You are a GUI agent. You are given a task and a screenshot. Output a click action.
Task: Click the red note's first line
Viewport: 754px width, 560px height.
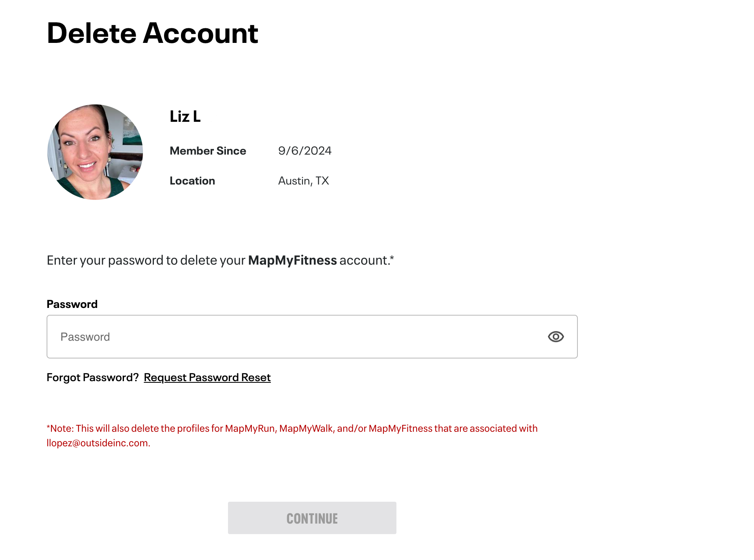point(292,428)
